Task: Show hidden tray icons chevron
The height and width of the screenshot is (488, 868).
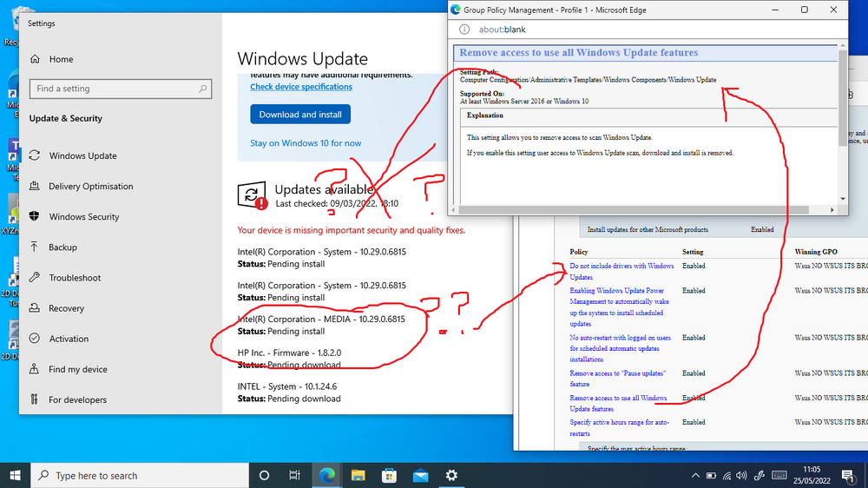Action: tap(695, 475)
